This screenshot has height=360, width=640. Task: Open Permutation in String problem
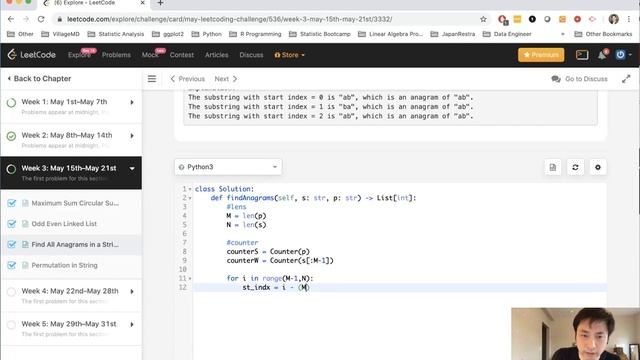pyautogui.click(x=64, y=265)
